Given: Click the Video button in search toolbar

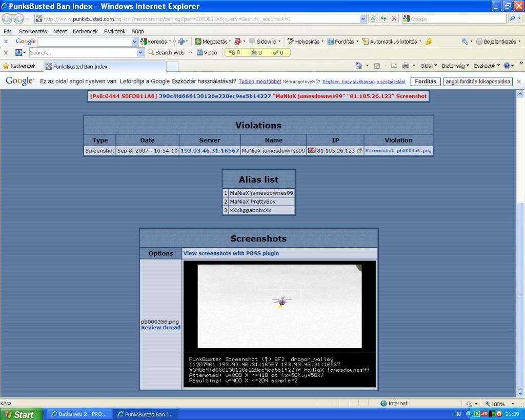Looking at the screenshot, I should [x=207, y=52].
